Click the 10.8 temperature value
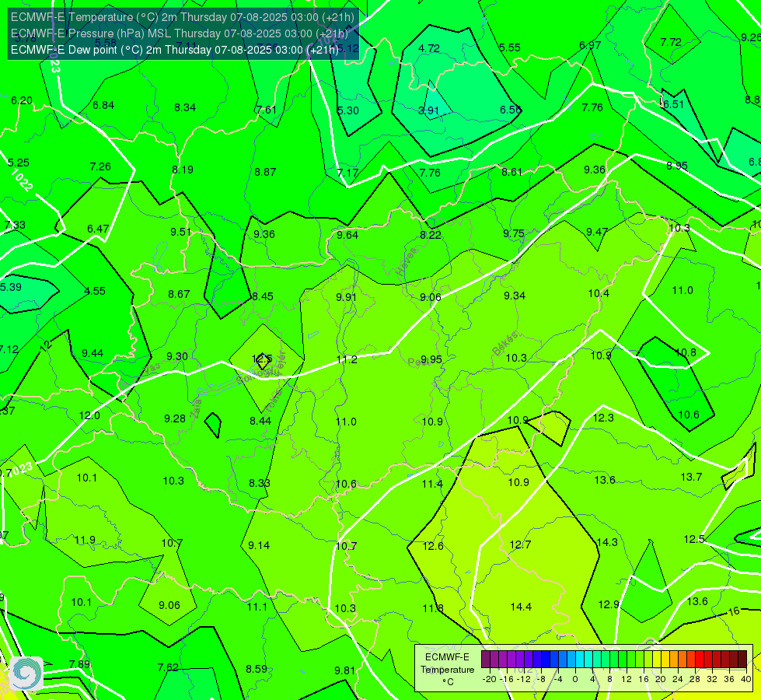This screenshot has height=700, width=761. [x=686, y=352]
